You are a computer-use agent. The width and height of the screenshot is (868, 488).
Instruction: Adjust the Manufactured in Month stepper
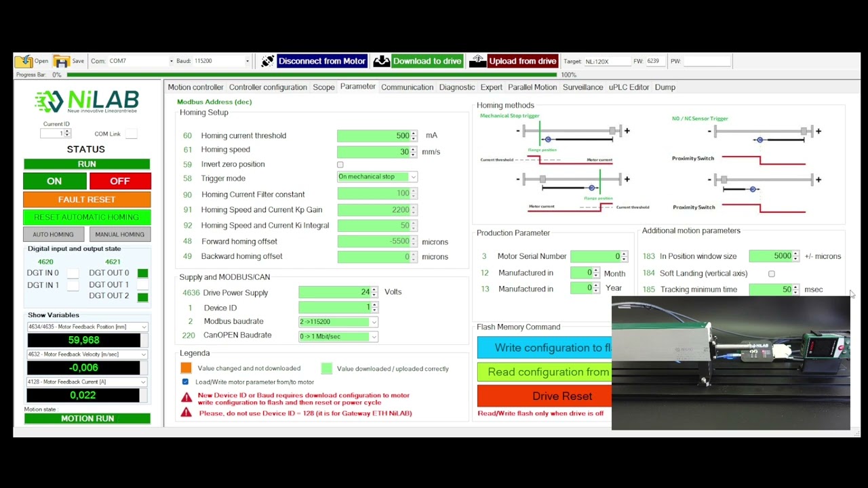click(x=595, y=272)
